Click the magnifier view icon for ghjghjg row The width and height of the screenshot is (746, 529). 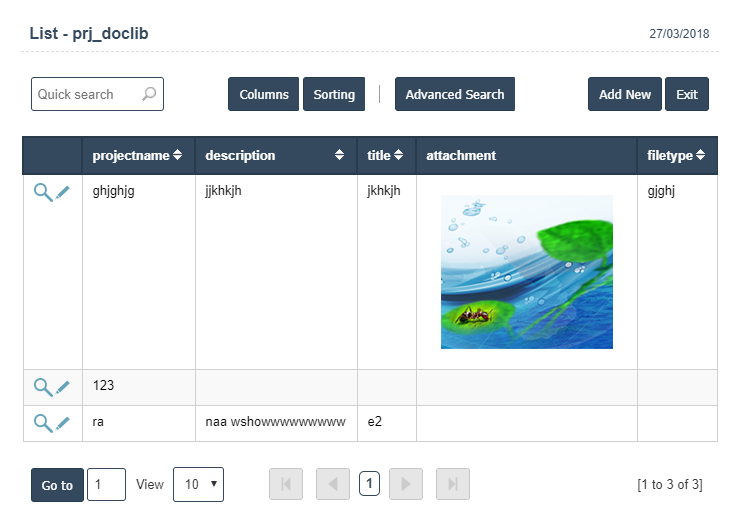[43, 193]
